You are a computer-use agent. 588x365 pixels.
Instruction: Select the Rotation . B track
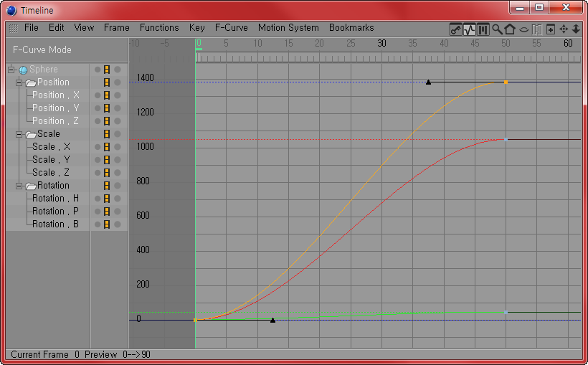[x=56, y=224]
